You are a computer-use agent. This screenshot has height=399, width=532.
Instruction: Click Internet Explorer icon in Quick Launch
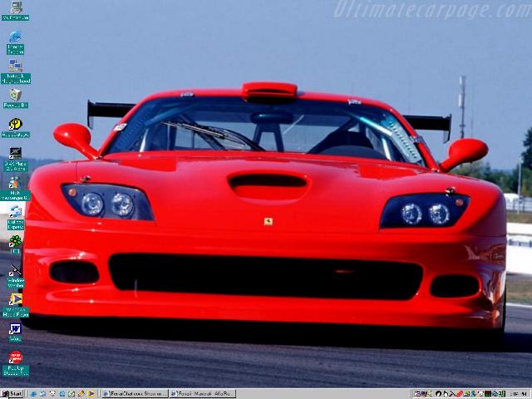[33, 394]
